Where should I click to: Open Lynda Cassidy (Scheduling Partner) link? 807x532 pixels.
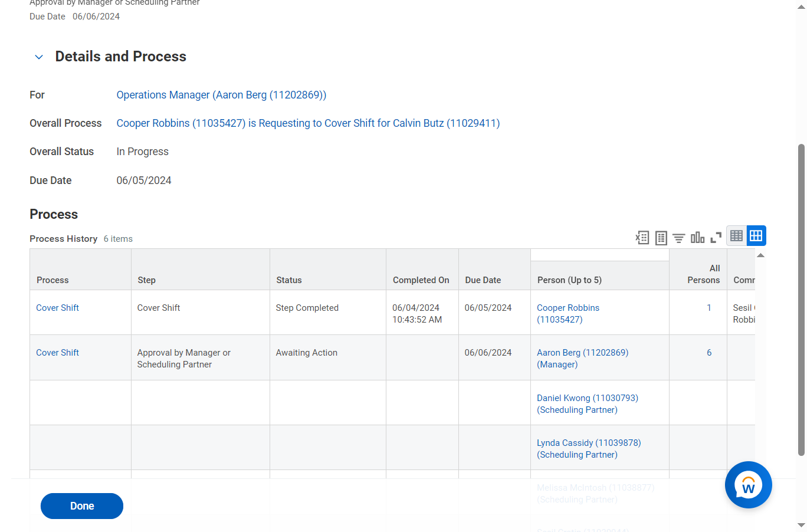click(589, 449)
